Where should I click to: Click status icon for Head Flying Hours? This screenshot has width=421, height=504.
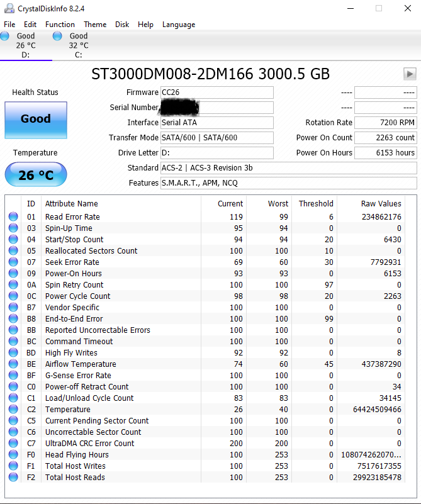point(13,454)
